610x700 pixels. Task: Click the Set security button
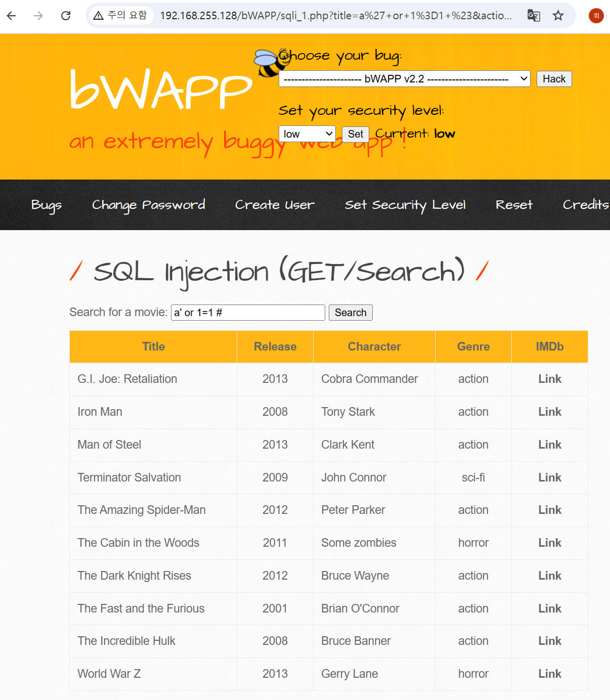click(355, 134)
